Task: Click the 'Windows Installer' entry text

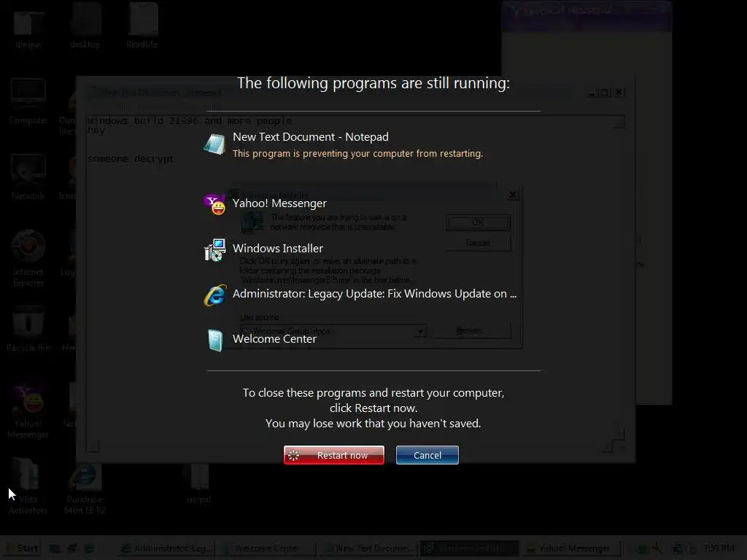Action: pyautogui.click(x=278, y=249)
